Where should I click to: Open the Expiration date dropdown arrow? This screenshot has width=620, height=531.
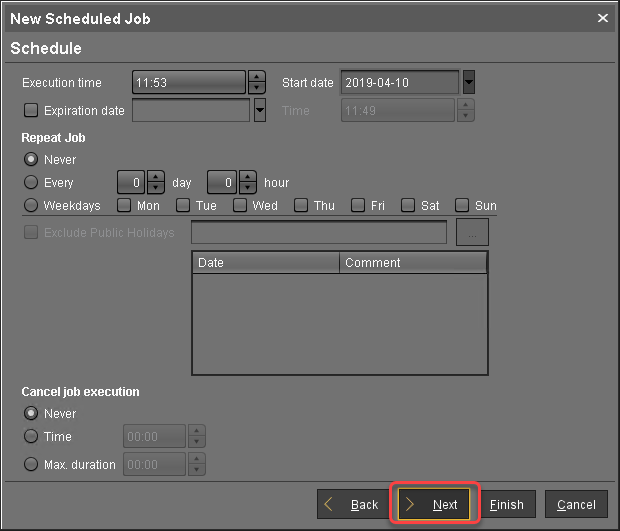click(x=260, y=110)
